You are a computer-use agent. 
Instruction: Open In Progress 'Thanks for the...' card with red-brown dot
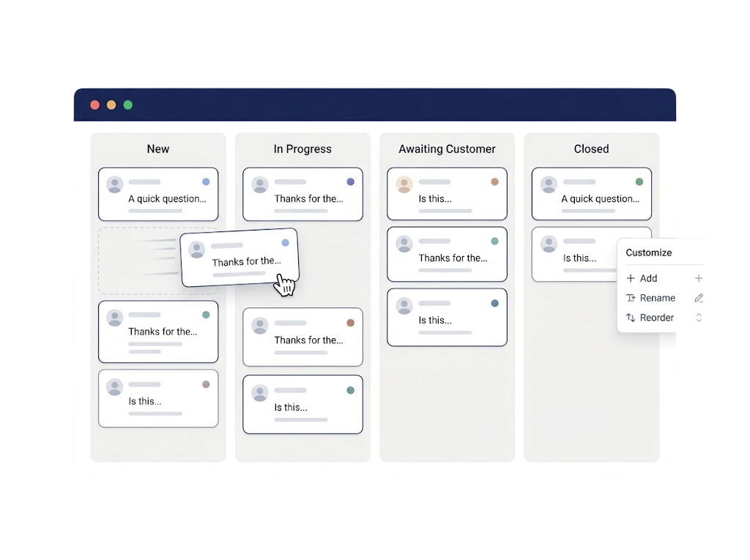[x=302, y=337]
